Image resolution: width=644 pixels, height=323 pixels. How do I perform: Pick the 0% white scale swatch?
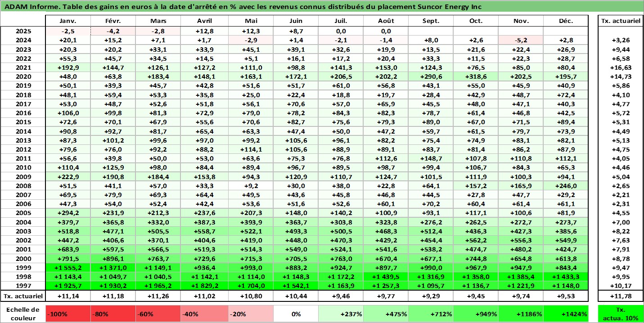point(296,314)
